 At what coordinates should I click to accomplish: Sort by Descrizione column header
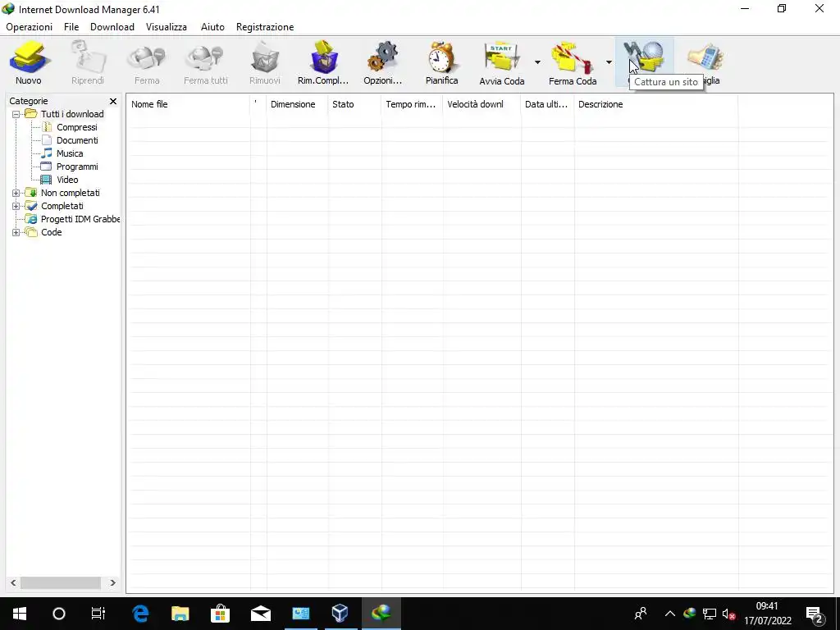pos(656,104)
